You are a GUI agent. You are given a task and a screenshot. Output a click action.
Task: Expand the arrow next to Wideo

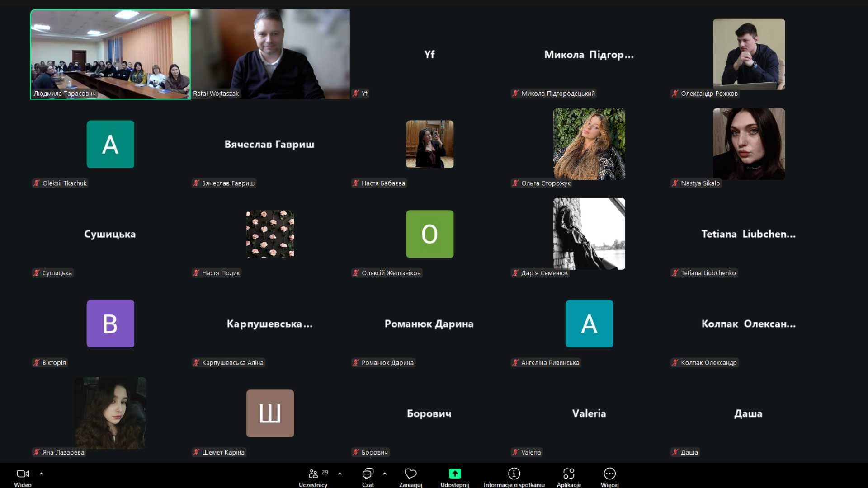[42, 474]
